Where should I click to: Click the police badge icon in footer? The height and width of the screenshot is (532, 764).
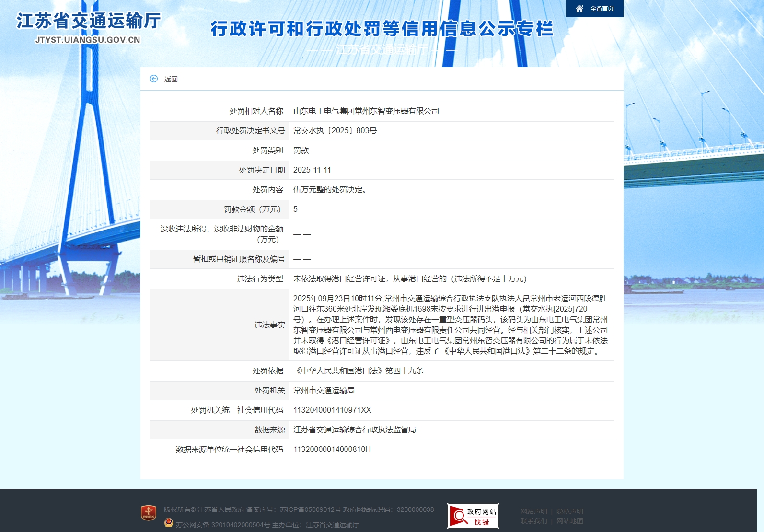168,523
